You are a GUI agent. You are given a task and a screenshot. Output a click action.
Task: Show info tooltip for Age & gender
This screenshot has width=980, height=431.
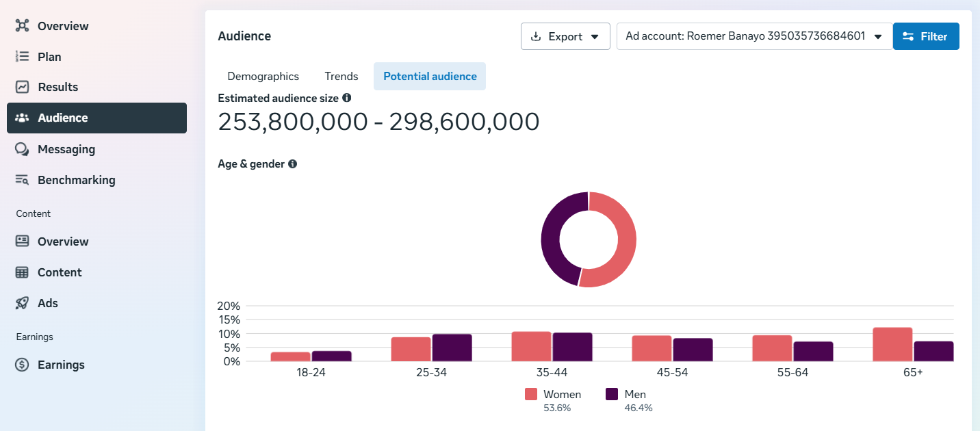[292, 164]
